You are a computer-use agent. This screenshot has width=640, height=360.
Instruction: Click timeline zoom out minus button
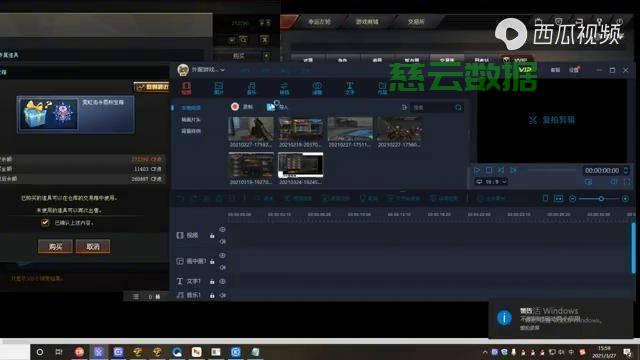pos(573,199)
